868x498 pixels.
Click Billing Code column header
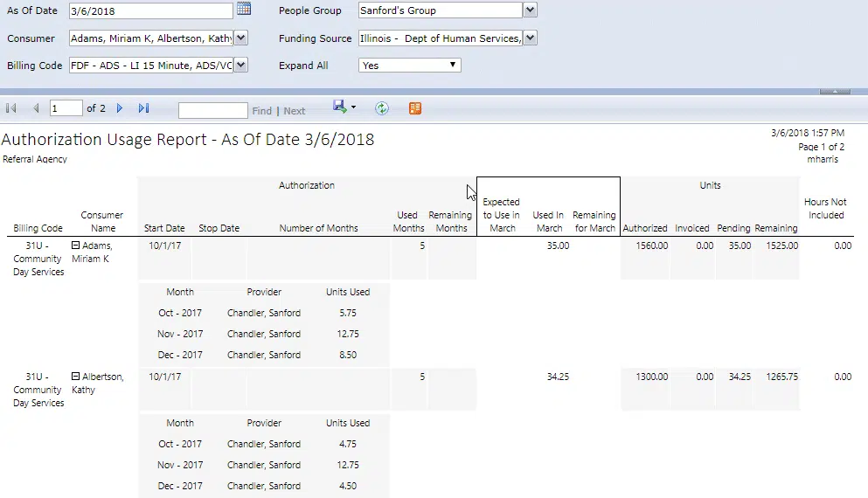[x=38, y=229]
